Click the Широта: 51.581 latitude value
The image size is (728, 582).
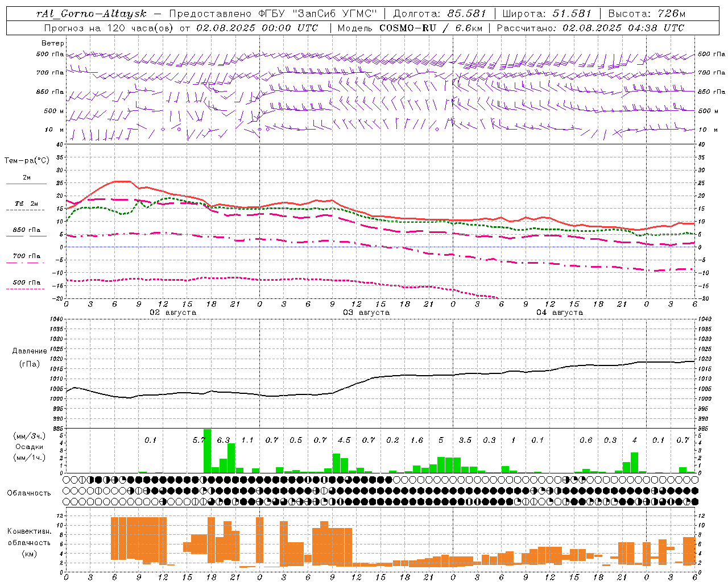pyautogui.click(x=547, y=14)
